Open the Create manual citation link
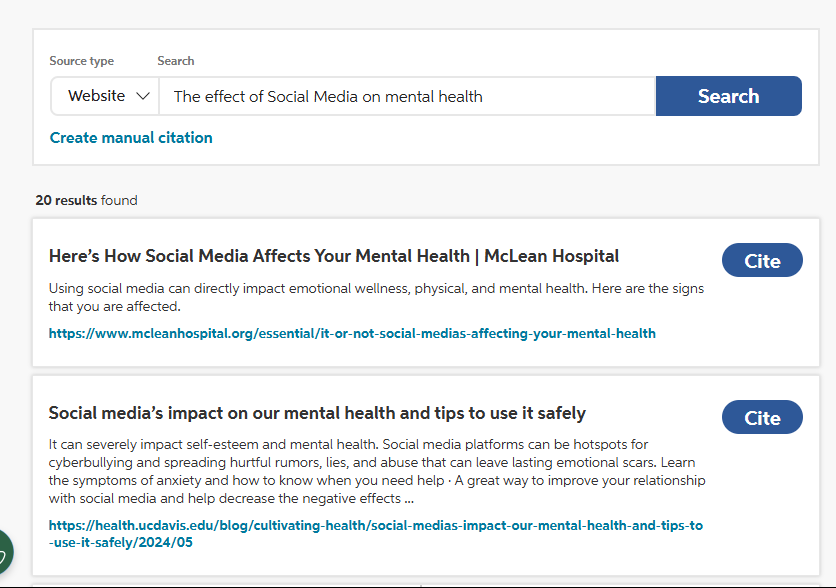Screen dimensions: 836x588 [x=131, y=137]
